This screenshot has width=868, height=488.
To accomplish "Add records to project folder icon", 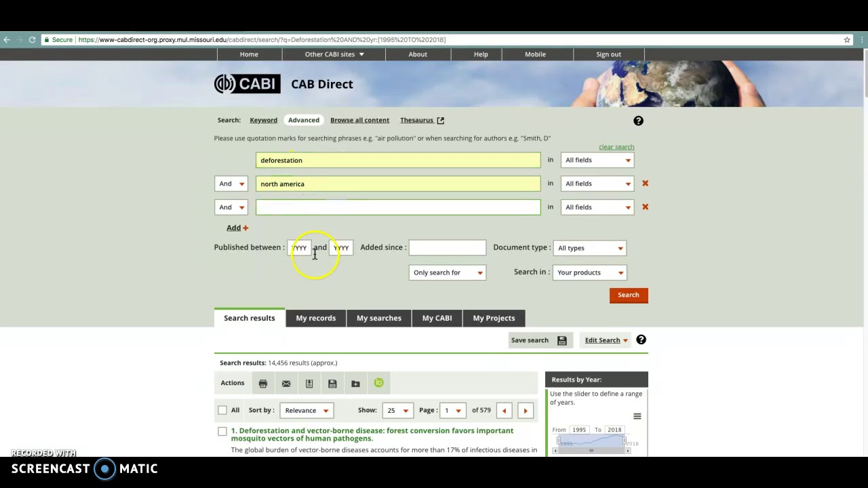I will 355,384.
